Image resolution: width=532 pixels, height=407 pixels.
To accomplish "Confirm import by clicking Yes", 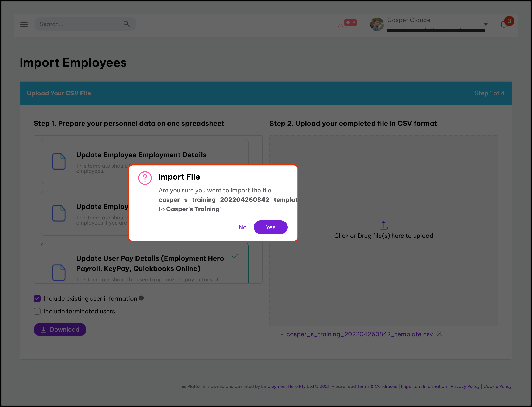I will (270, 227).
